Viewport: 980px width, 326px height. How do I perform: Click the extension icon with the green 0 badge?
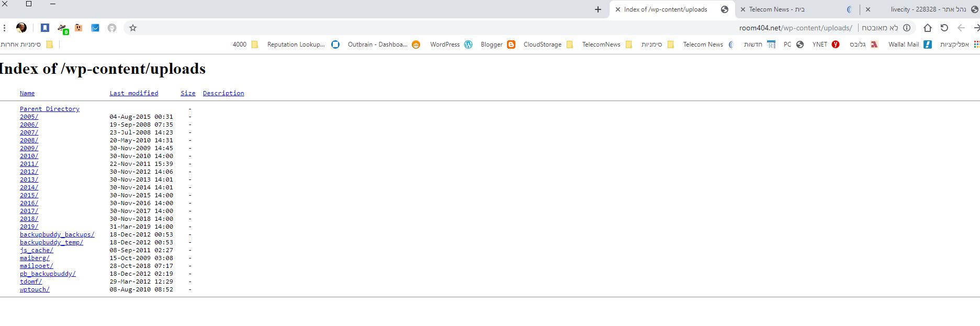tap(62, 28)
